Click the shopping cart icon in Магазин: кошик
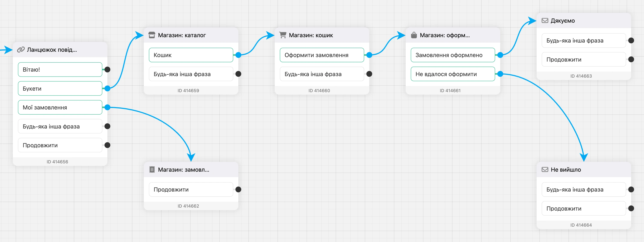Viewport: 644px width, 242px height. point(283,35)
